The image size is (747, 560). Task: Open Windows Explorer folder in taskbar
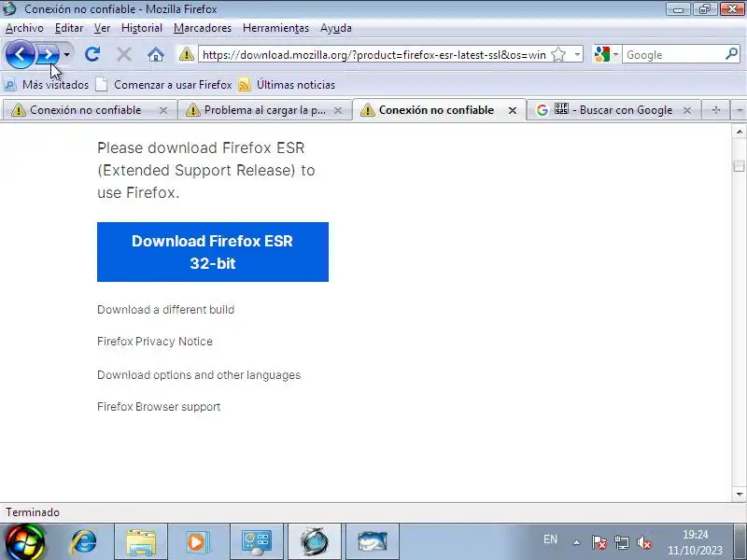pyautogui.click(x=141, y=542)
